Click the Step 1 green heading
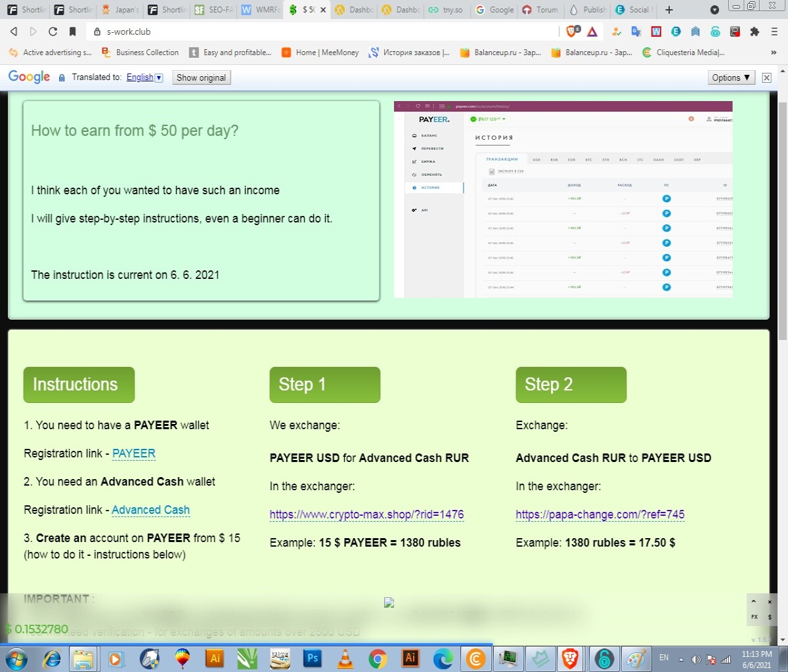Viewport: 788px width, 672px height. point(325,385)
